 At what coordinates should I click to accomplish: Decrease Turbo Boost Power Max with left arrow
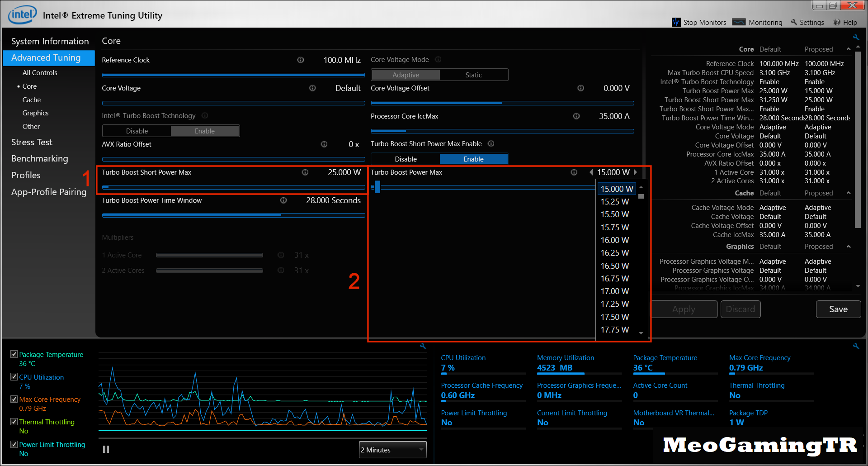click(x=591, y=172)
